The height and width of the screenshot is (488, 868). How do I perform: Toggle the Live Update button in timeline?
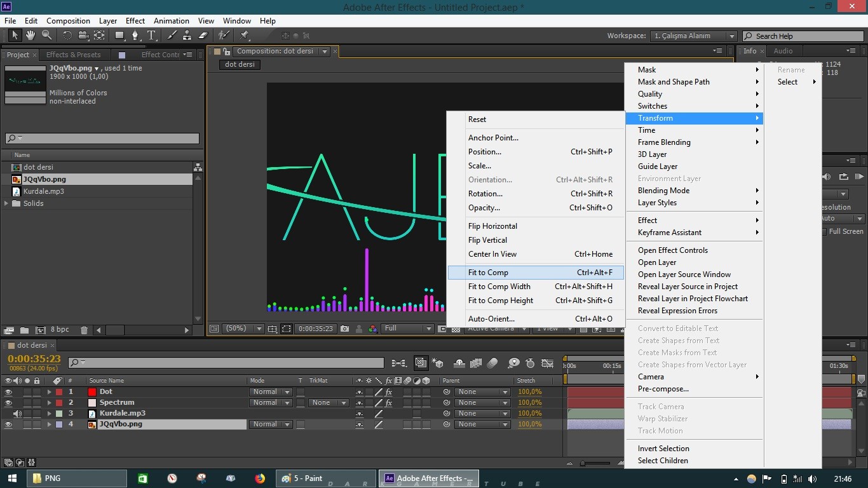[421, 363]
